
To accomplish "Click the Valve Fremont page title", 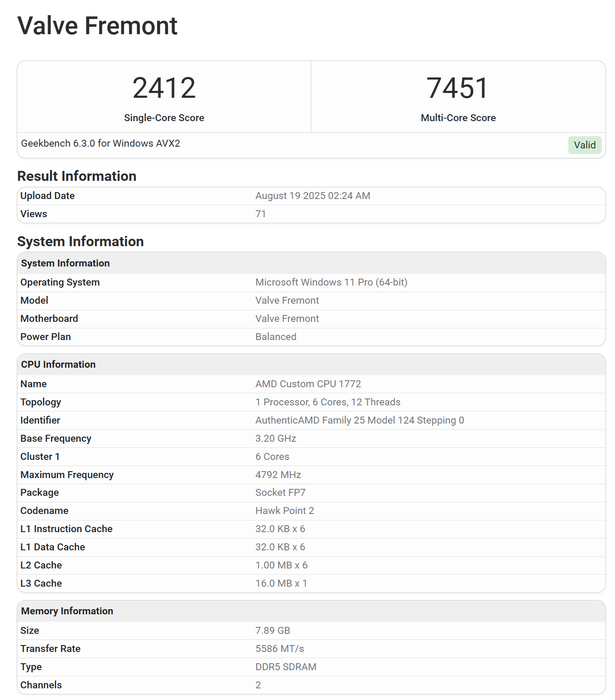I will [x=97, y=26].
